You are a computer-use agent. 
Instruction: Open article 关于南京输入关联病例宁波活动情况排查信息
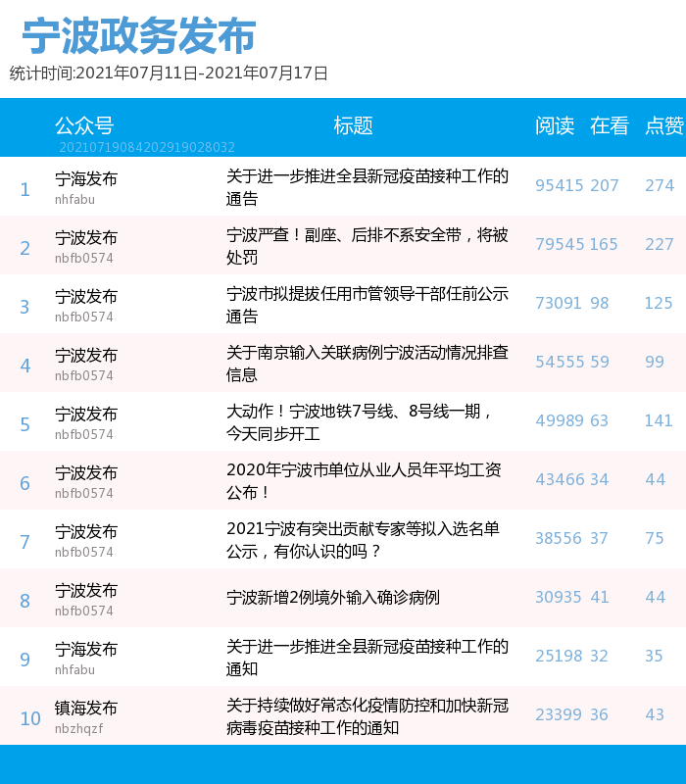(x=367, y=364)
